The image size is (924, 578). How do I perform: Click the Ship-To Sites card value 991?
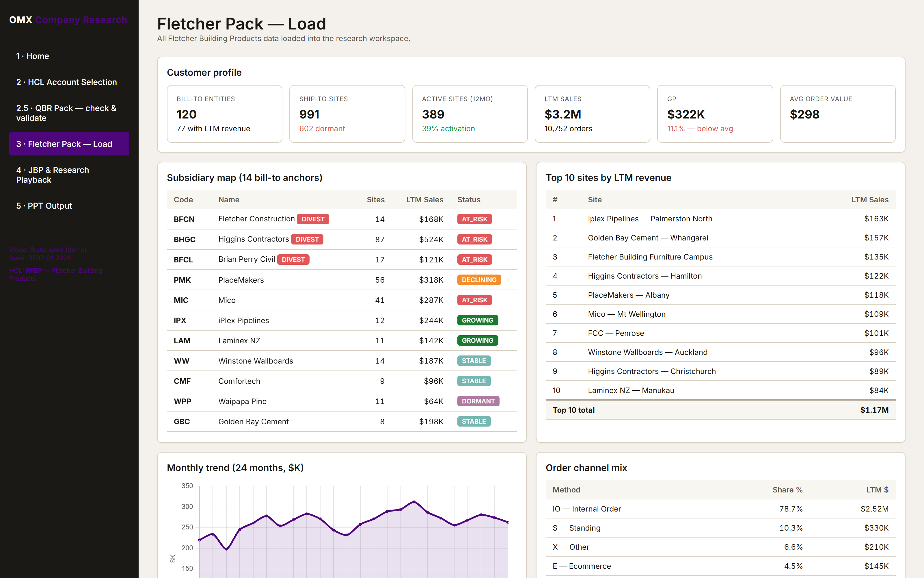(309, 114)
